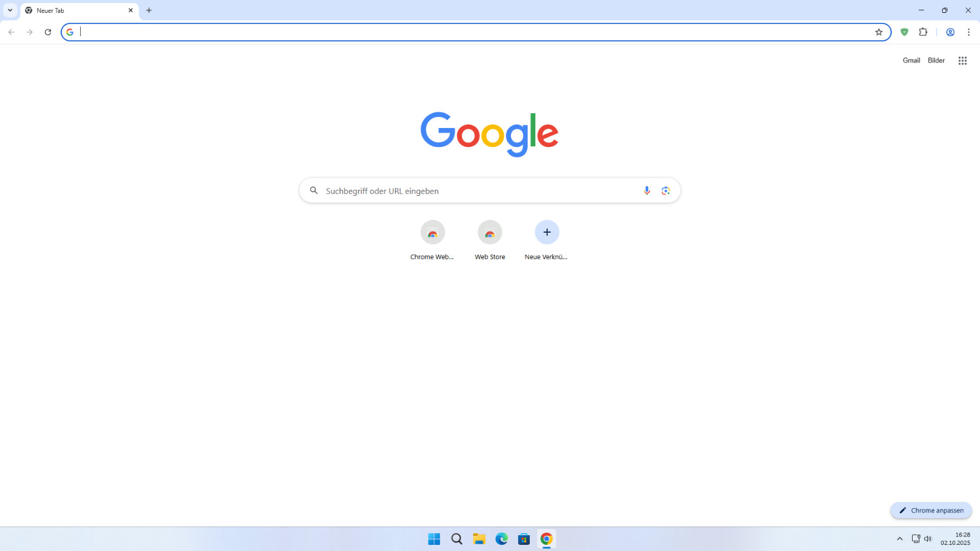Open a new tab with plus button
Viewport: 980px width, 551px height.
[x=149, y=10]
